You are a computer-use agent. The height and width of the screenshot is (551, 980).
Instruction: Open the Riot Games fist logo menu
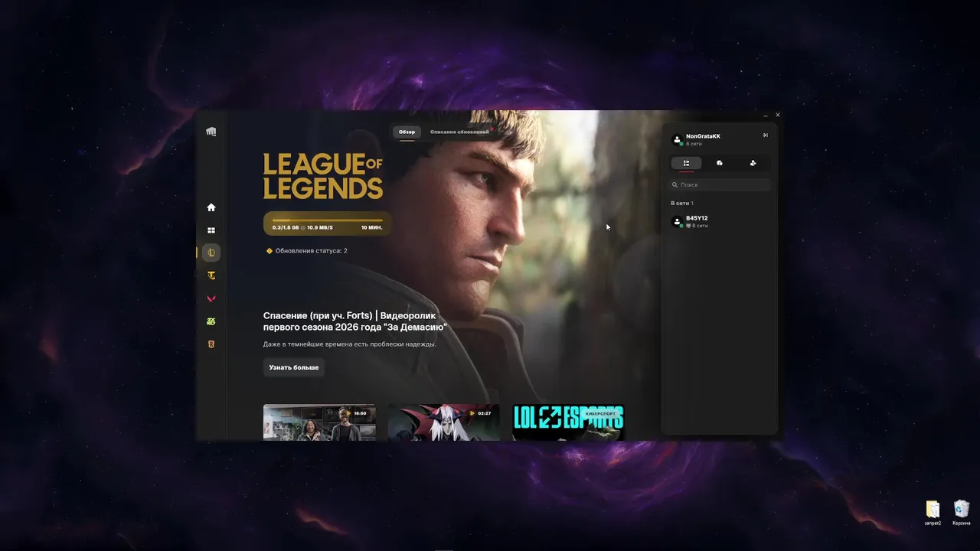point(211,132)
